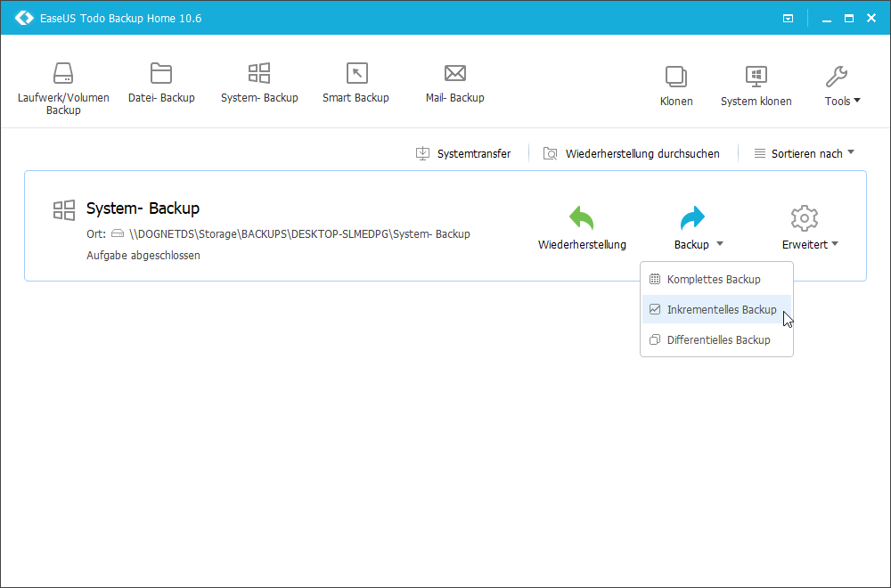Click the Datei- Backup label
This screenshot has width=891, height=588.
coord(161,98)
